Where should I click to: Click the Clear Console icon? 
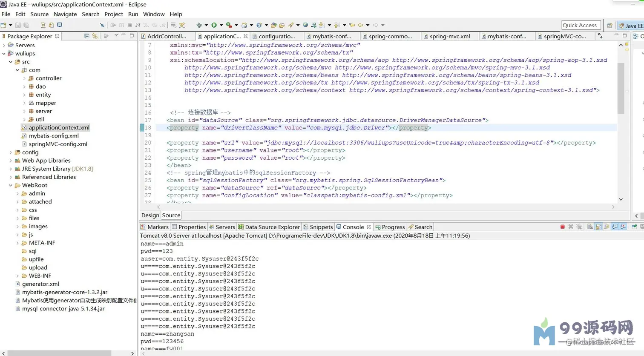(590, 227)
